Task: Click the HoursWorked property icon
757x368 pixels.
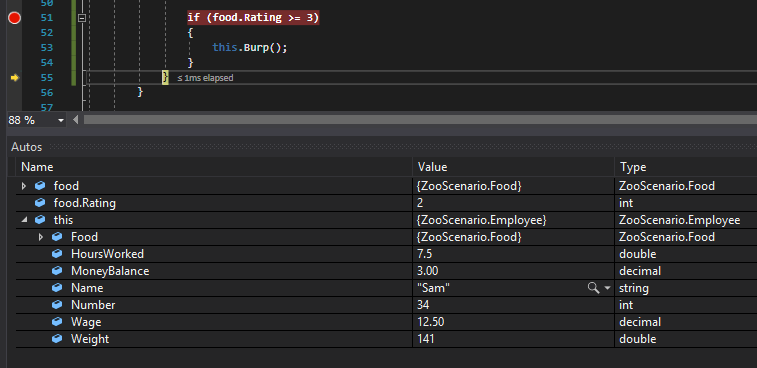Action: click(57, 254)
